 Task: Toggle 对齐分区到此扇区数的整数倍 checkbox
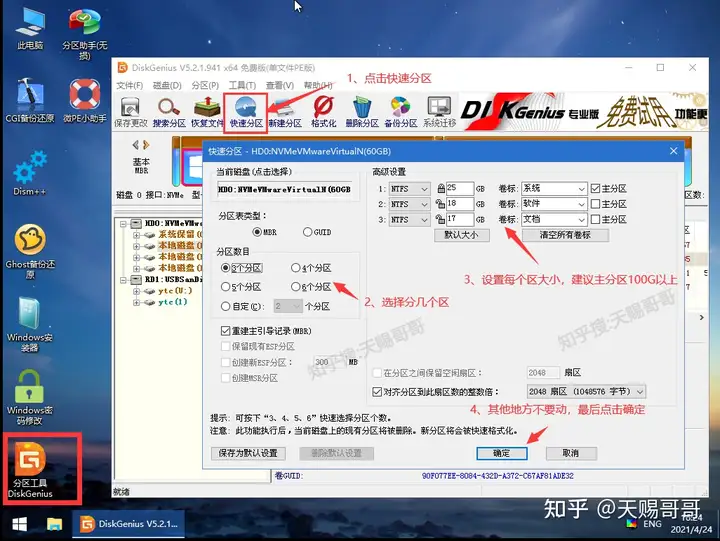coord(377,392)
